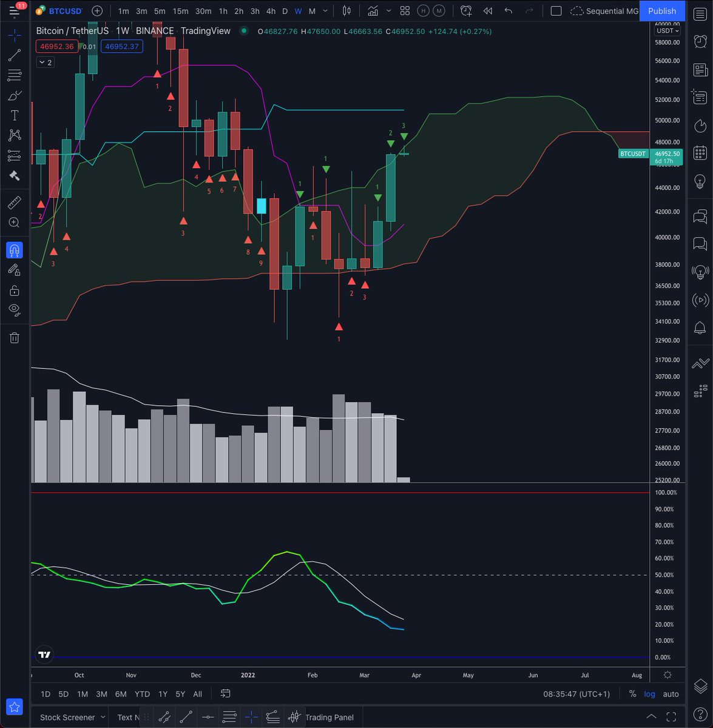Toggle the auto scale button

coord(671,693)
